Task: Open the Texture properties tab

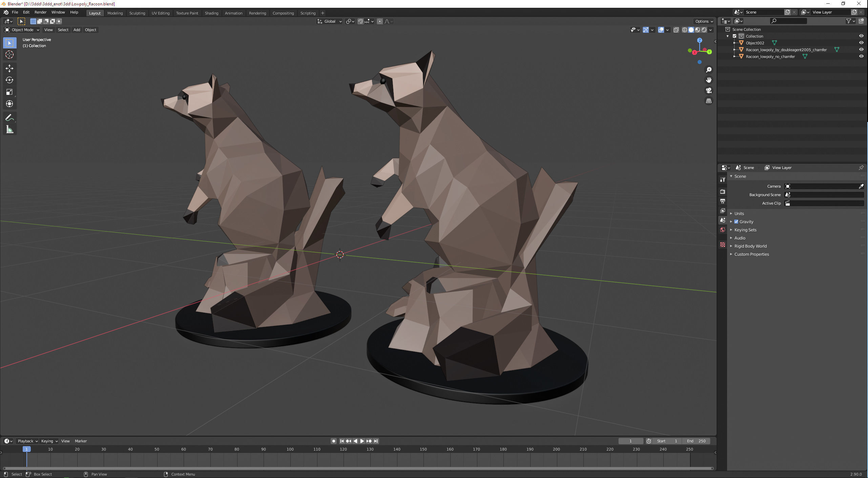Action: click(x=723, y=245)
